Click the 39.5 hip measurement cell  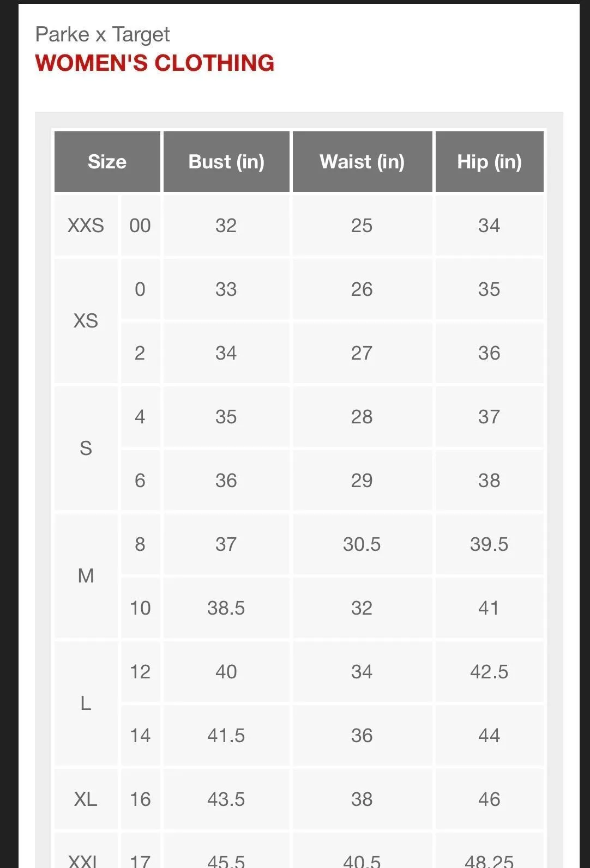click(x=489, y=544)
